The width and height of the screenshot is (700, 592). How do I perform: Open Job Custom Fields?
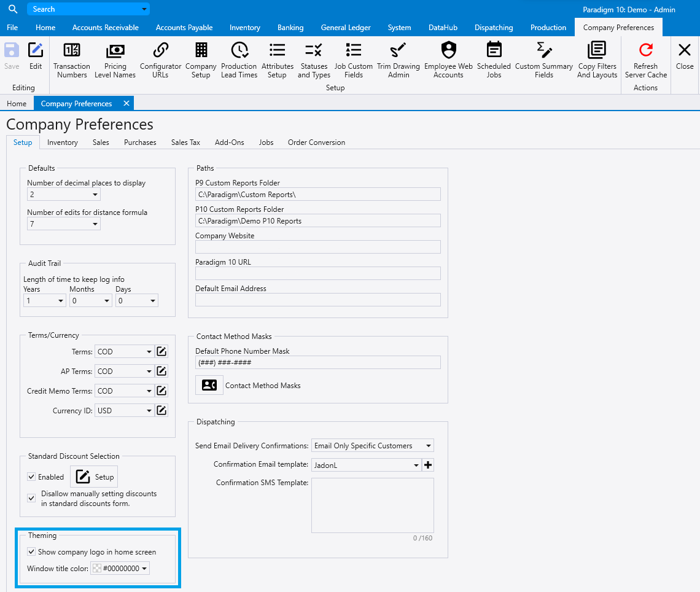354,60
